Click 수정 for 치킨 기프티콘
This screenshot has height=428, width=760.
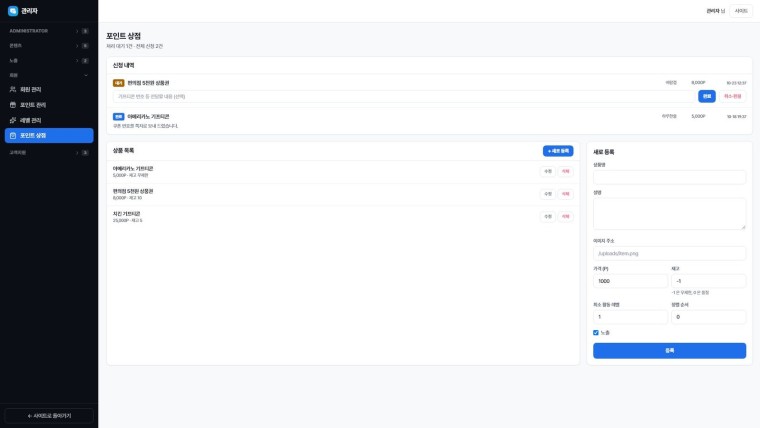tap(548, 217)
